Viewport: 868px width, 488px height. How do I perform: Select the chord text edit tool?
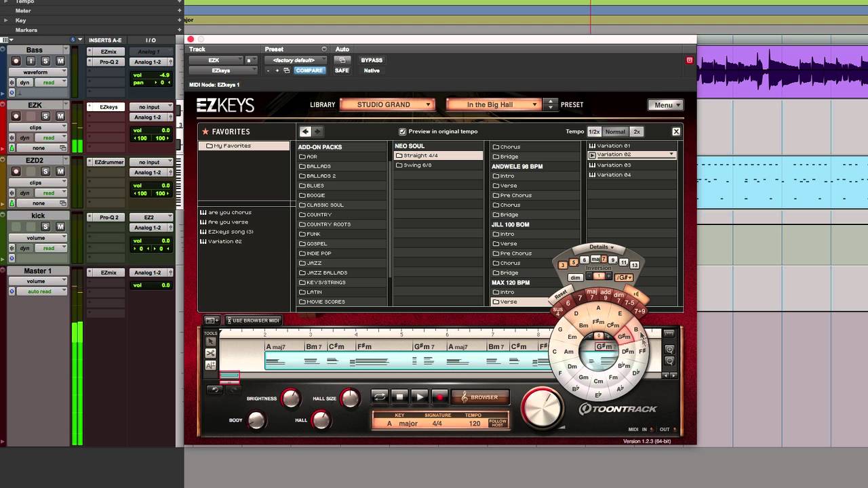[x=210, y=365]
